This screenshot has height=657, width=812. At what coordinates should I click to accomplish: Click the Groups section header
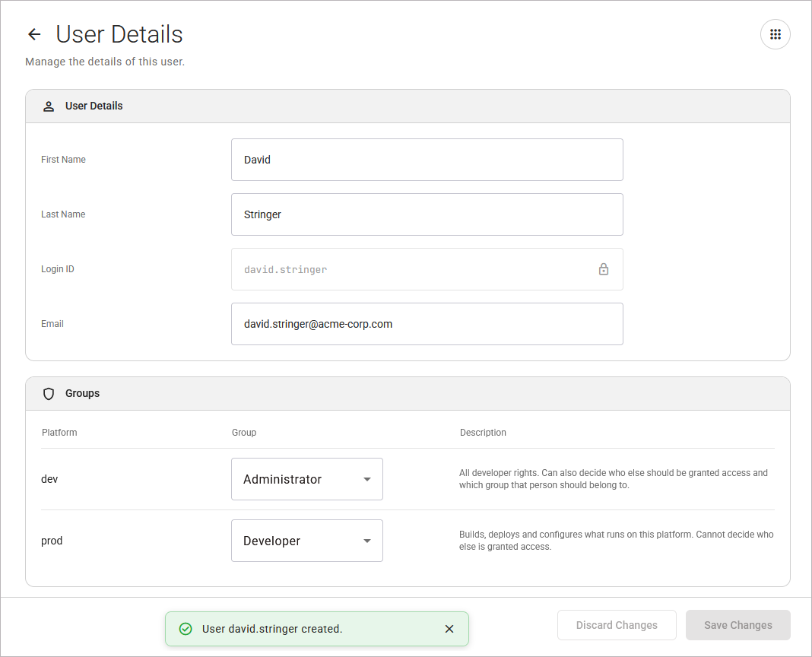tap(408, 394)
